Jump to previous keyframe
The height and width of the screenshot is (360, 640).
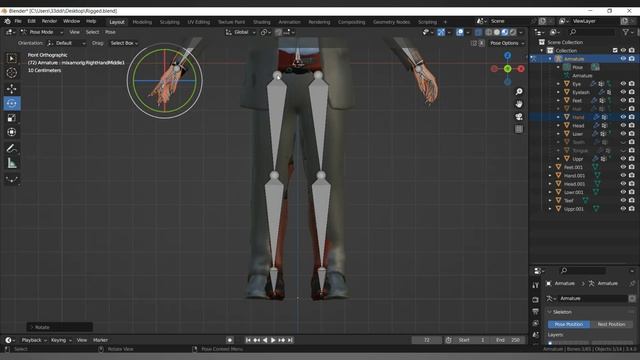[x=256, y=340]
